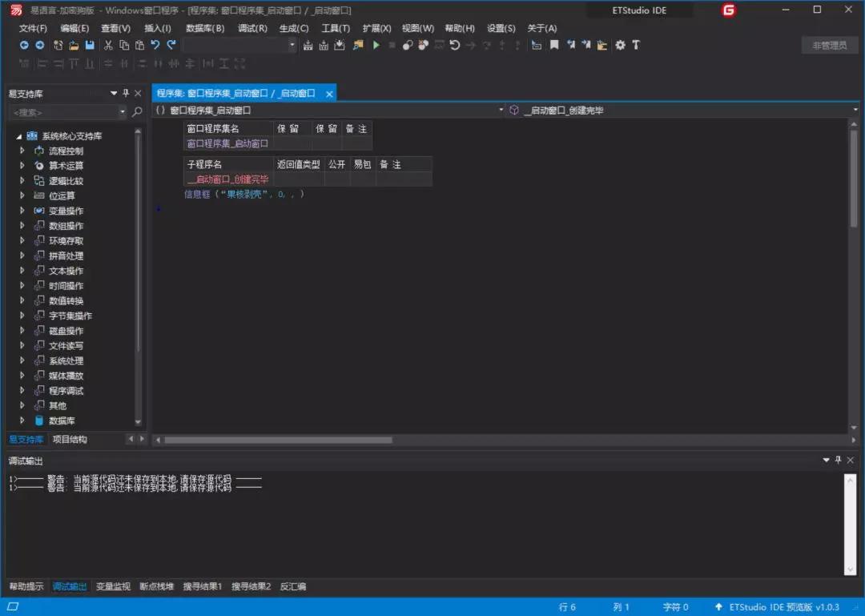Save the source code via toolbar icon

click(x=90, y=45)
